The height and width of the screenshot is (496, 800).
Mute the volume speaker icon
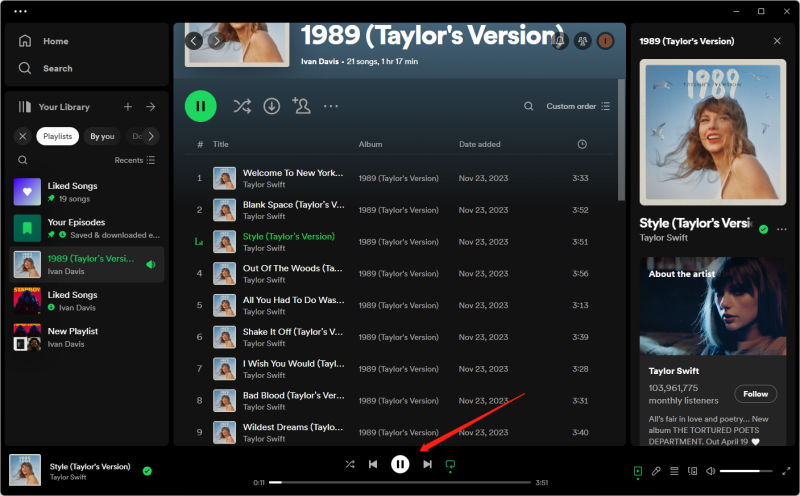pyautogui.click(x=710, y=471)
